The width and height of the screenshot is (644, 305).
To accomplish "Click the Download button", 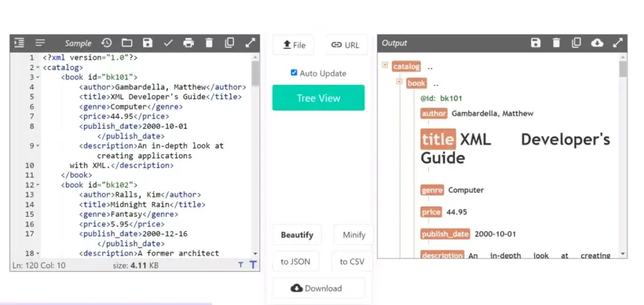I will click(318, 288).
